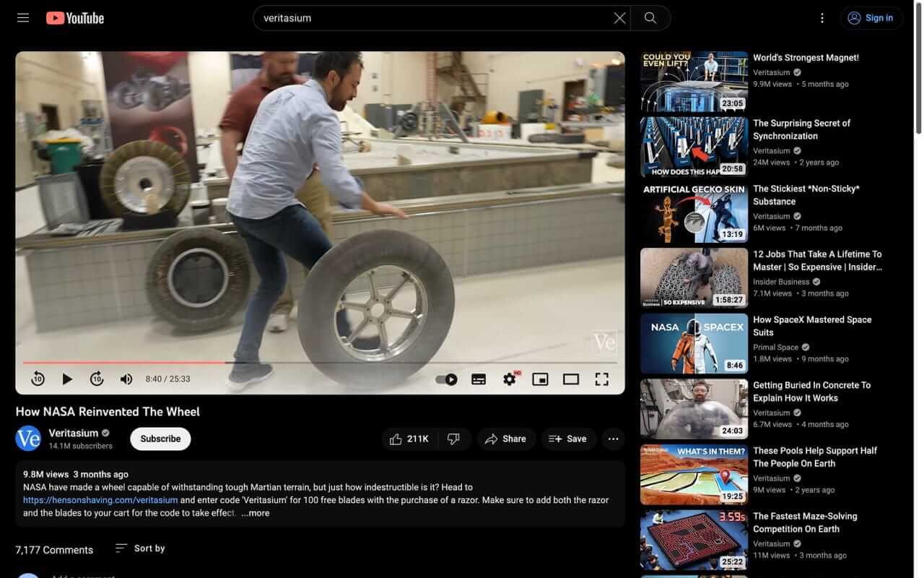Rewind the video 10 seconds

38,379
